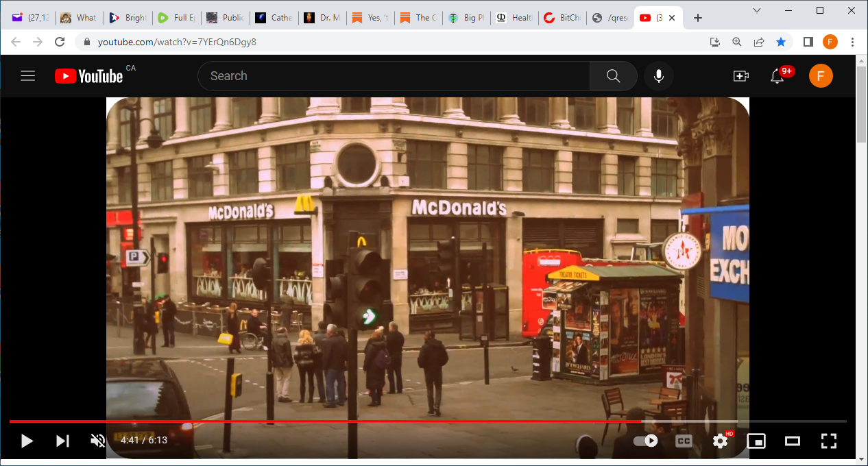Start voice search with the microphone
Screen dimensions: 868x466
click(x=659, y=76)
